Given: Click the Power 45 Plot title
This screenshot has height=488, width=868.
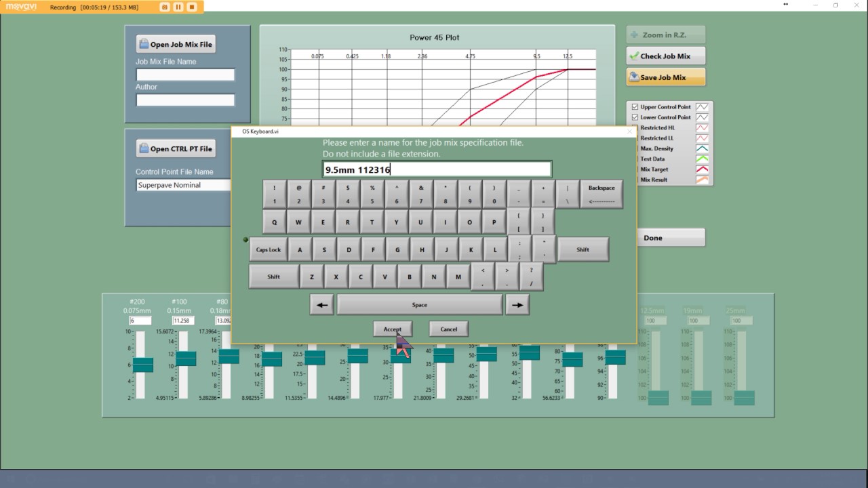Looking at the screenshot, I should click(435, 37).
